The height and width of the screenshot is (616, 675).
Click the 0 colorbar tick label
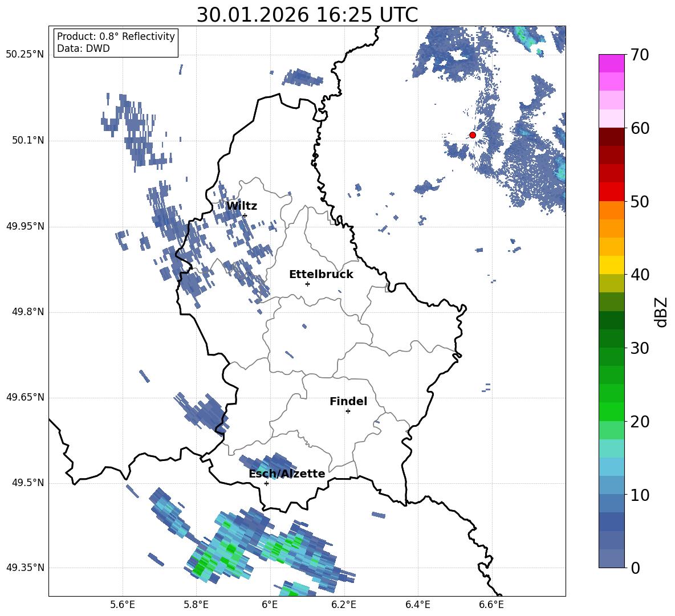point(635,568)
